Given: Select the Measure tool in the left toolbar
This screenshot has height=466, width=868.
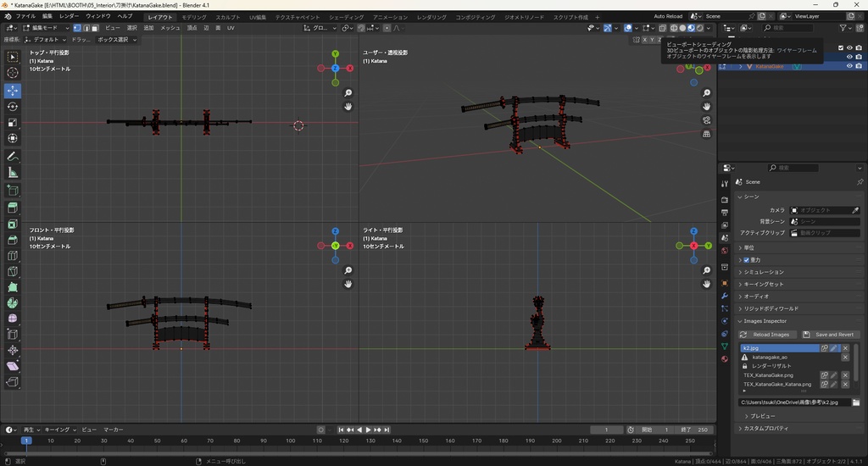Looking at the screenshot, I should 13,173.
